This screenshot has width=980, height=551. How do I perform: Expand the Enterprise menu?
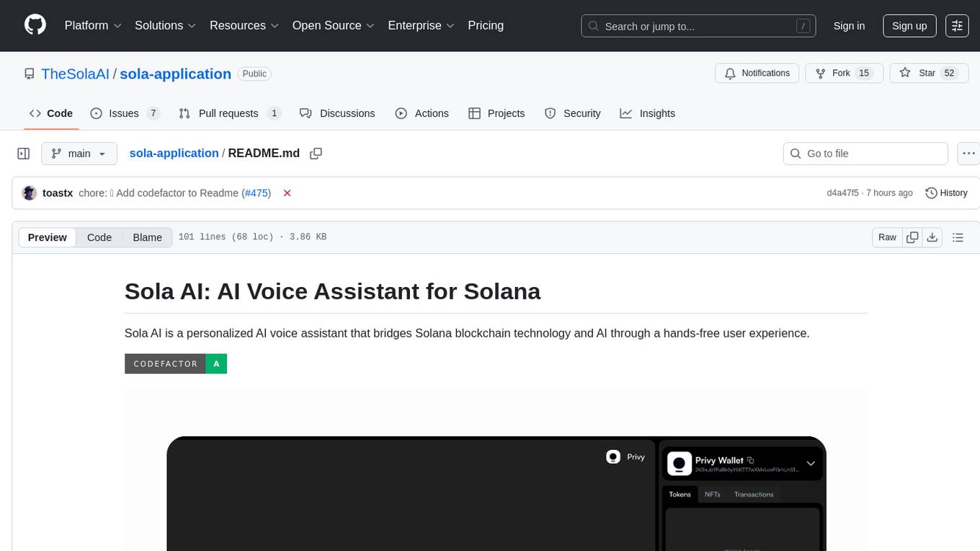422,25
